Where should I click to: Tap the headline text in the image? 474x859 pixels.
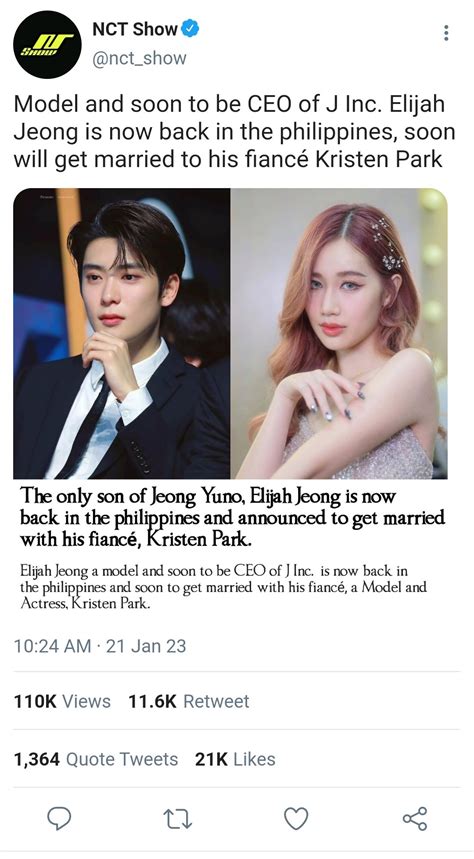point(232,518)
